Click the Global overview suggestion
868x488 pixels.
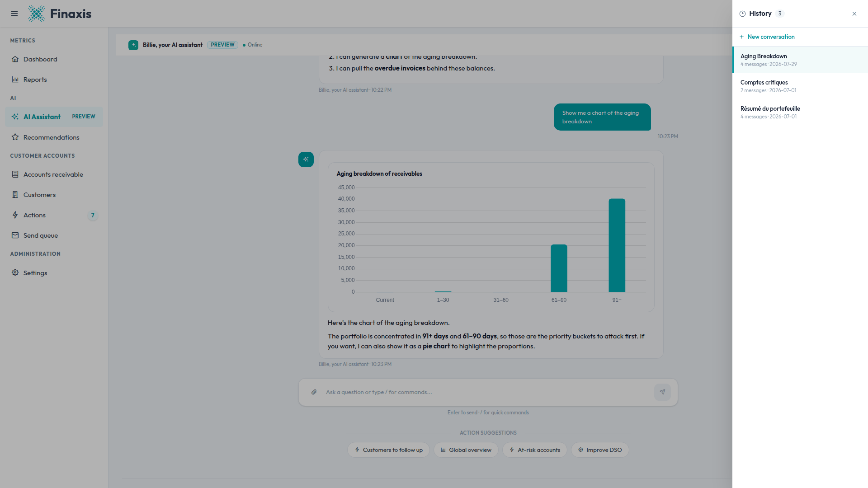click(x=466, y=450)
